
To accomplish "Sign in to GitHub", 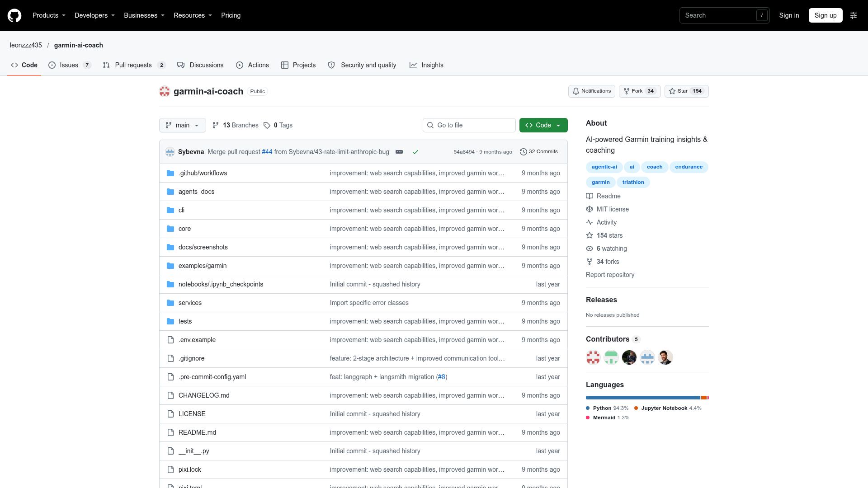I will coord(789,15).
